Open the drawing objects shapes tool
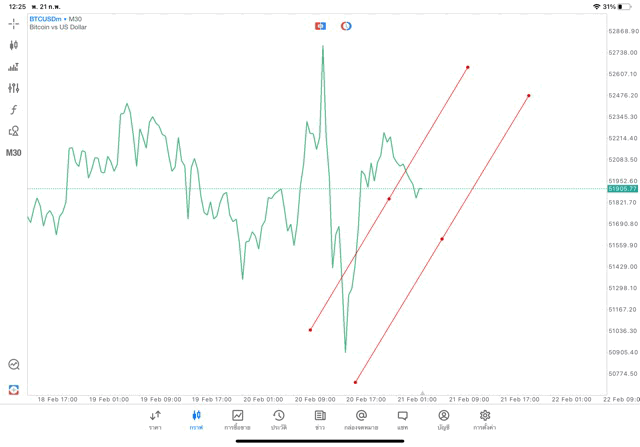Image resolution: width=640 pixels, height=447 pixels. 14,131
